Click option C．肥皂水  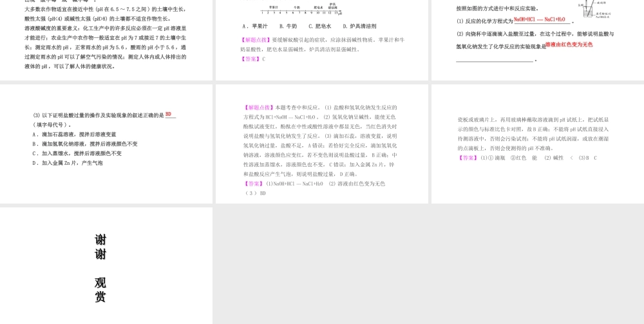[x=319, y=26]
